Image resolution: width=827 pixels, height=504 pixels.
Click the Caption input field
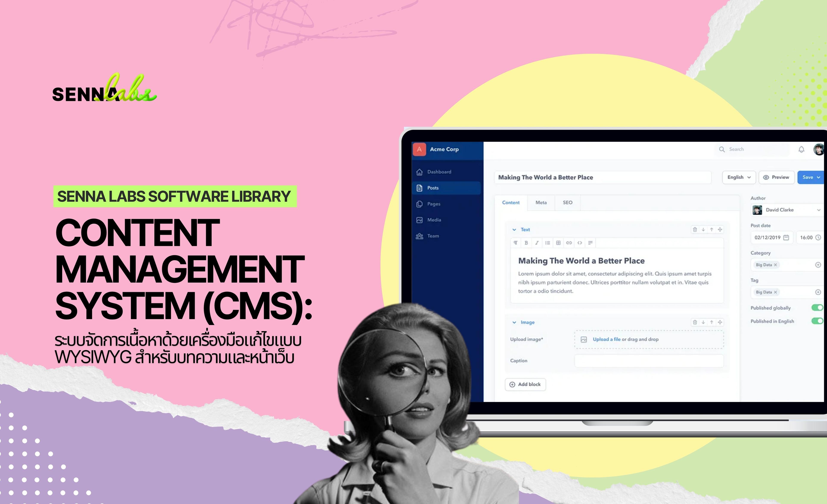(x=649, y=361)
